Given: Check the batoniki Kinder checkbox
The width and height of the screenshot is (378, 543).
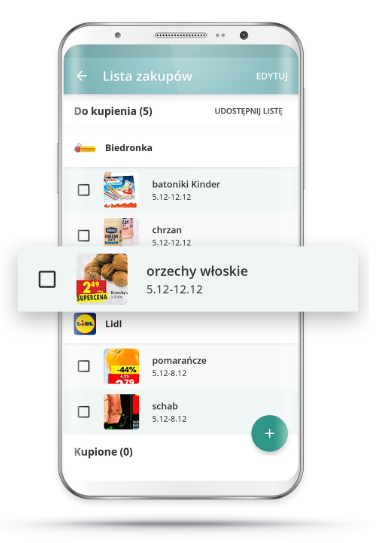Looking at the screenshot, I should point(83,190).
